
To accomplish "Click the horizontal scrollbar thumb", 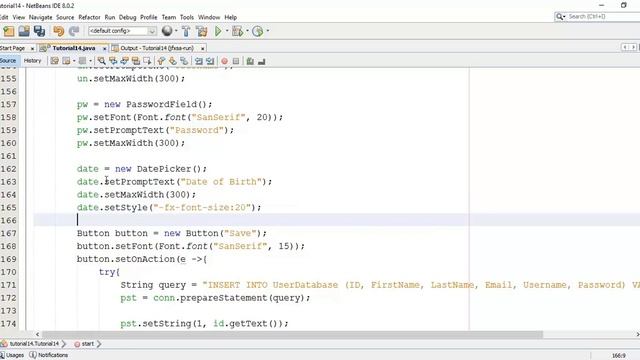I will pyautogui.click(x=292, y=334).
